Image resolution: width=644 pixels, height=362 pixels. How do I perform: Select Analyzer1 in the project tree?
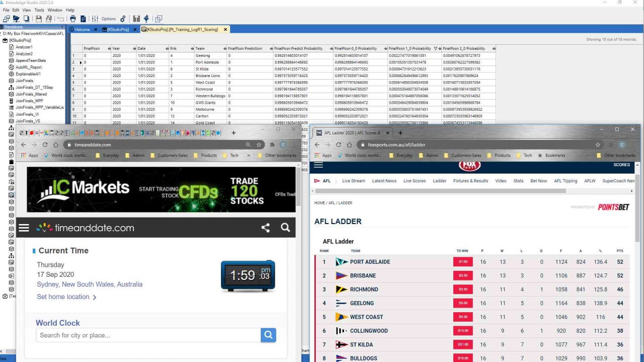click(x=24, y=47)
